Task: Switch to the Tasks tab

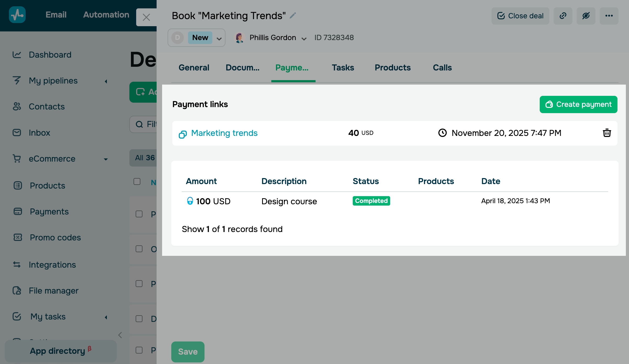Action: pos(343,68)
